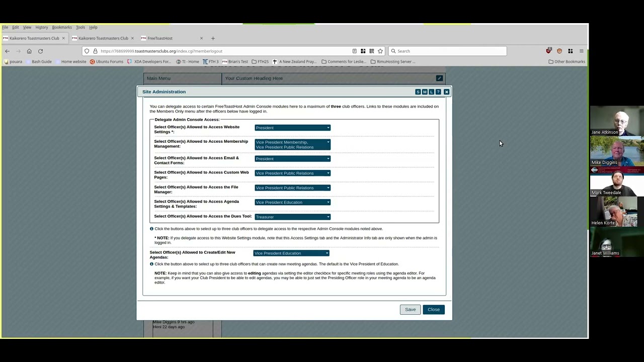Image resolution: width=644 pixels, height=362 pixels.
Task: Switch to second Kaikorero Toastmasters Club tab
Action: pyautogui.click(x=103, y=38)
